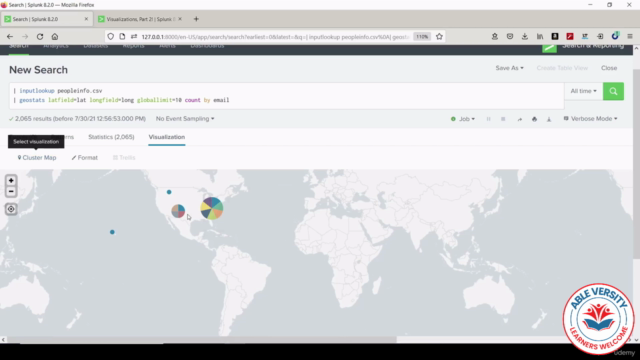
Task: Switch to the Visualizations, Part 2 browser tab
Action: click(x=139, y=19)
